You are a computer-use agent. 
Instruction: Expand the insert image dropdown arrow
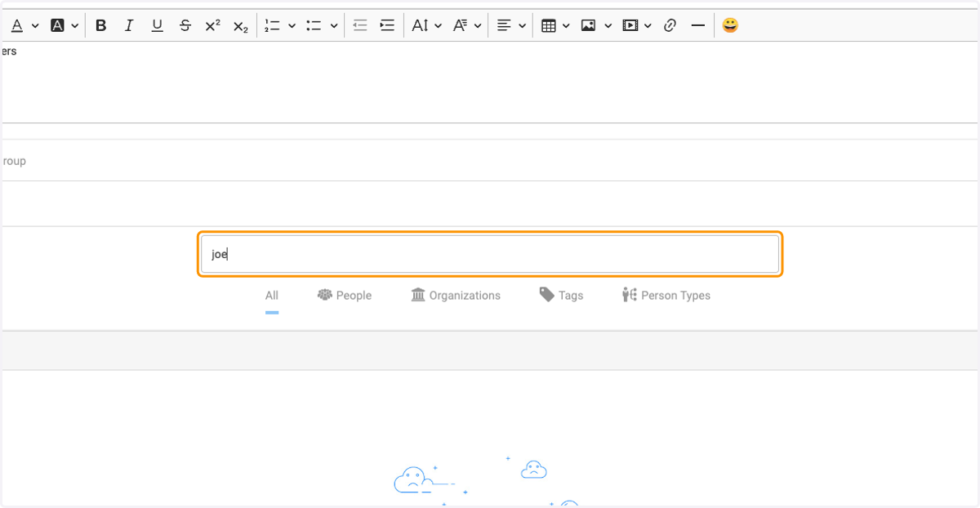point(608,26)
